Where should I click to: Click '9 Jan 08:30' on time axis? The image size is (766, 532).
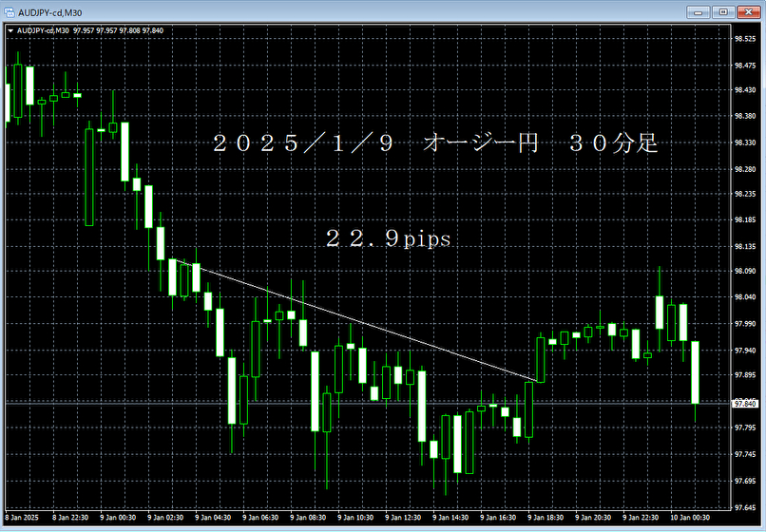pos(306,518)
